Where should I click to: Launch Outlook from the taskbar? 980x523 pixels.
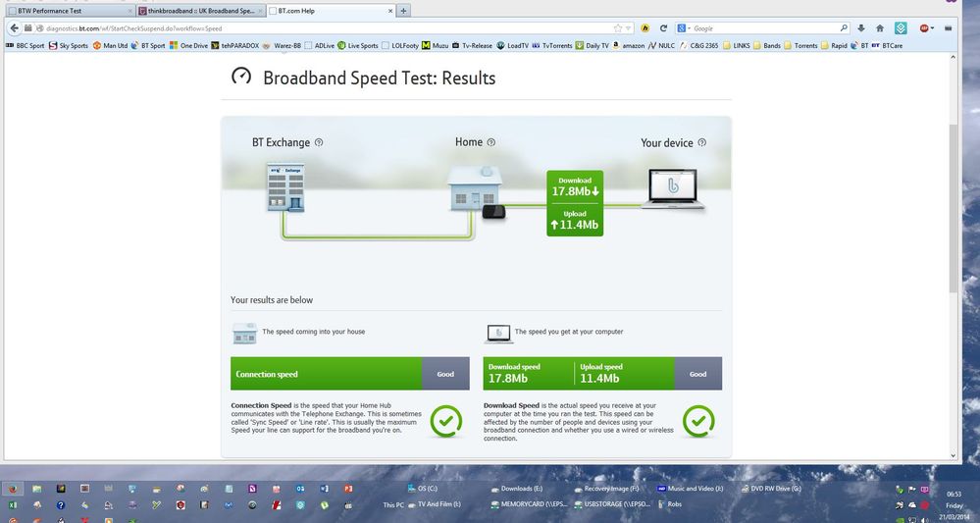coord(300,489)
